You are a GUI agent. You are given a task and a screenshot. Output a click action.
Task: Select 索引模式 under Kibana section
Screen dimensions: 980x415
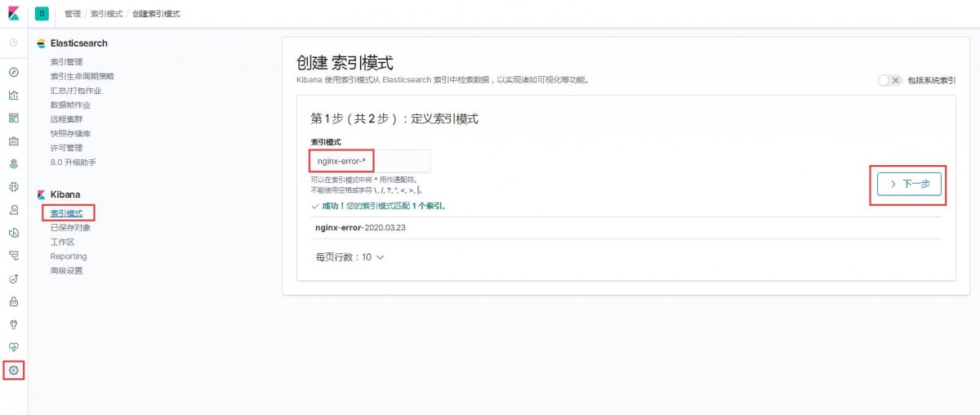coord(66,213)
